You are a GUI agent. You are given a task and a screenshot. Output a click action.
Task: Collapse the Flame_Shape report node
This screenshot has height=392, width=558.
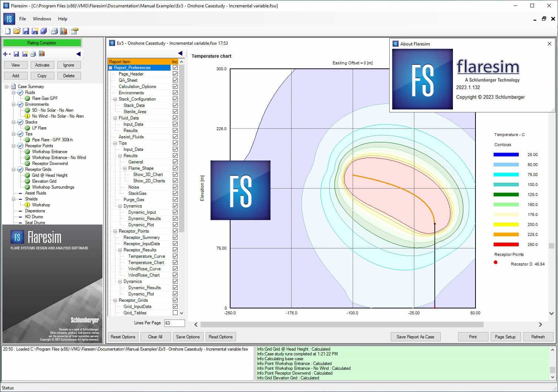tap(125, 168)
